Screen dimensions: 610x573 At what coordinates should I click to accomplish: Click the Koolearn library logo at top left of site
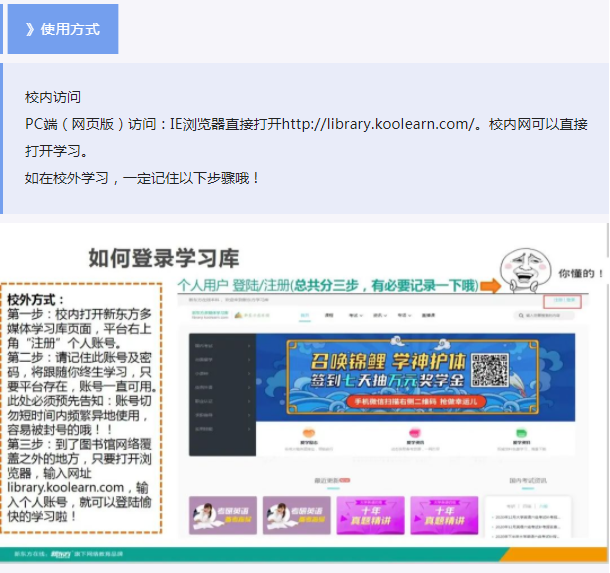click(x=208, y=314)
